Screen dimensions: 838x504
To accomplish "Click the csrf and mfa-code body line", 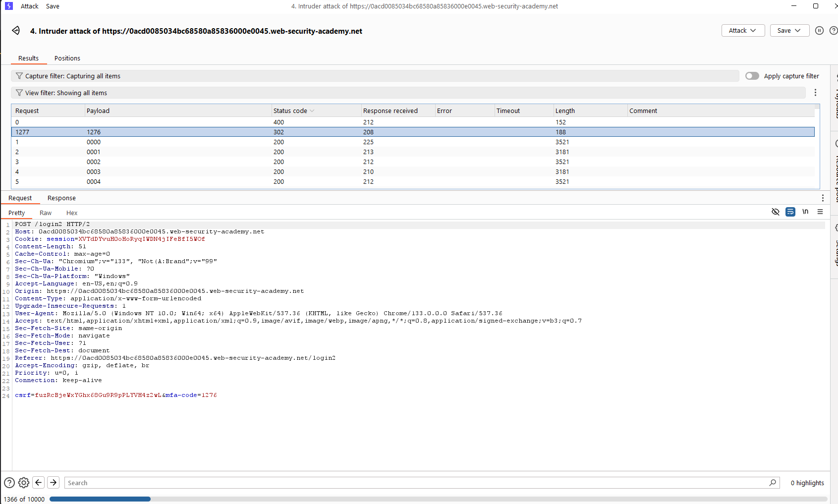I will [116, 395].
